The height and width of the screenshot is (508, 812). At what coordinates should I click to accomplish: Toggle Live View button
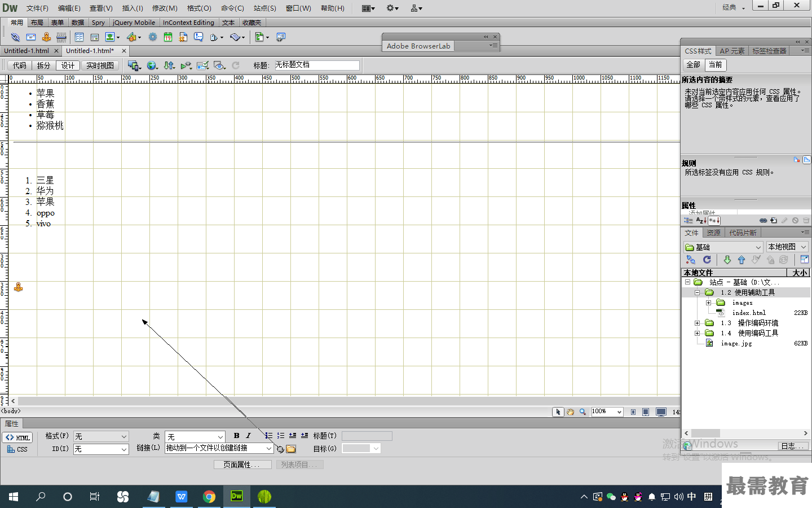pos(100,65)
